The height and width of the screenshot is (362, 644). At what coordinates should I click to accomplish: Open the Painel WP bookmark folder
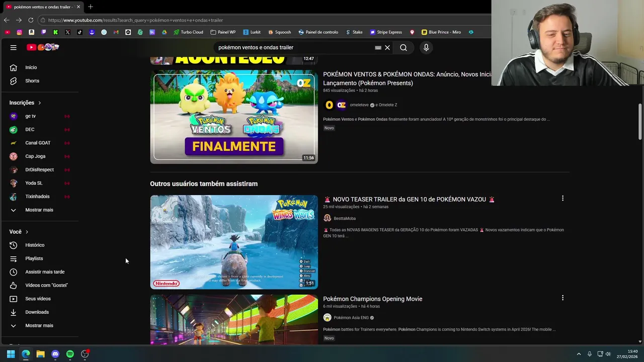point(223,32)
